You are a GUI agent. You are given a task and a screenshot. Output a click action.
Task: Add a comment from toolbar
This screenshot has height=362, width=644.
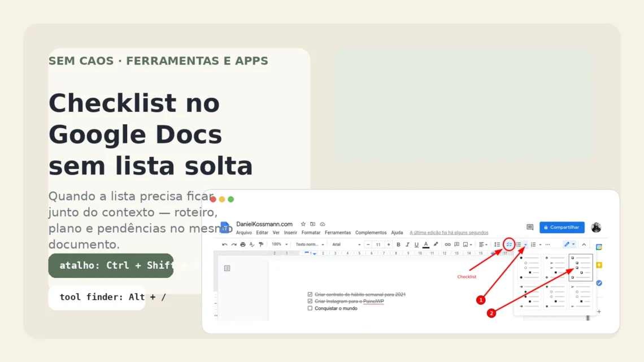coord(456,245)
